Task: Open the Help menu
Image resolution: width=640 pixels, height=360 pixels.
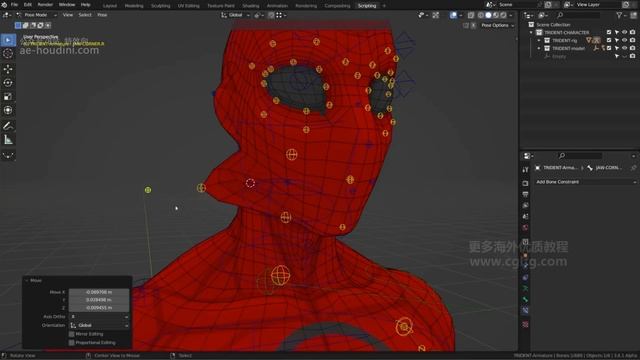Action: coord(85,5)
